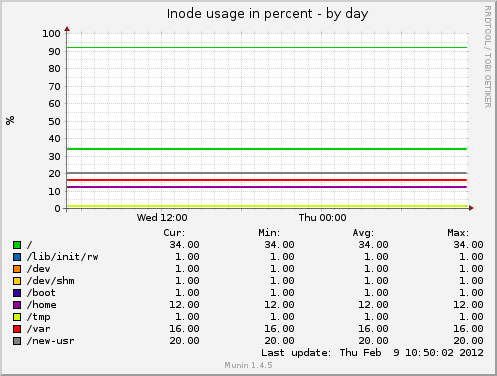Click the red /var legend swatch
Image resolution: width=497 pixels, height=376 pixels.
pos(17,329)
